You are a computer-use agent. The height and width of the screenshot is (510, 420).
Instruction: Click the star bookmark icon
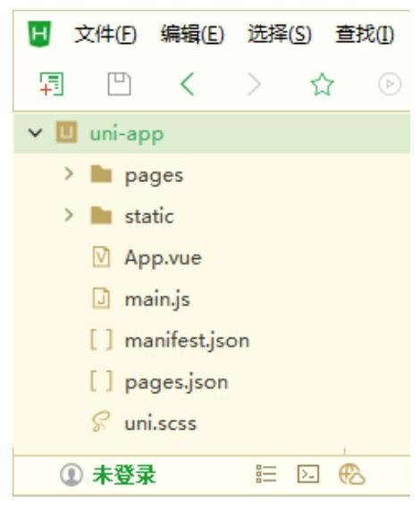coord(322,84)
